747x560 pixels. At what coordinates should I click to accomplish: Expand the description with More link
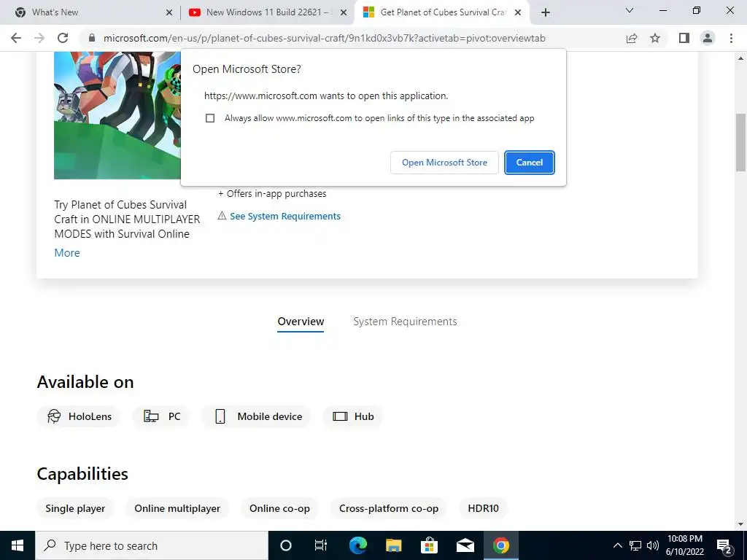click(66, 253)
